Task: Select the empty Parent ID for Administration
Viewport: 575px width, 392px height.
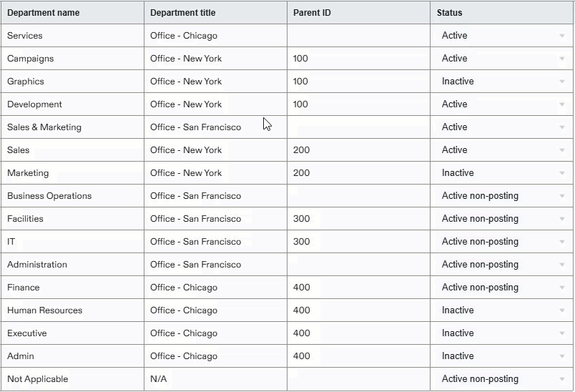Action: [358, 265]
